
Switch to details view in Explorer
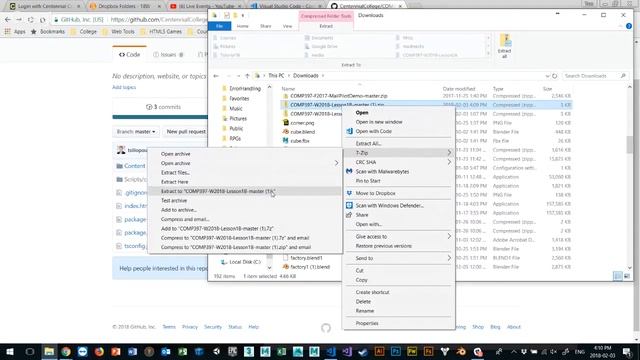click(x=618, y=276)
